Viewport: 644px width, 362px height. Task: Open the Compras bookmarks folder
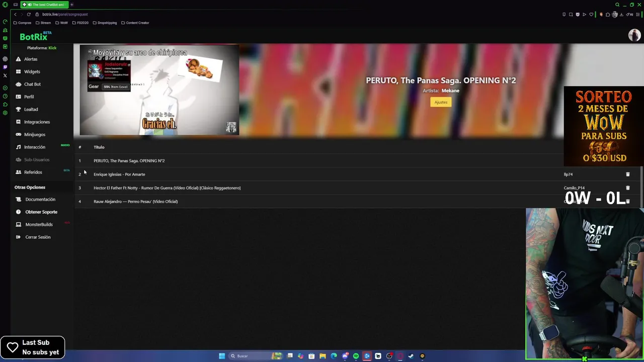click(22, 23)
